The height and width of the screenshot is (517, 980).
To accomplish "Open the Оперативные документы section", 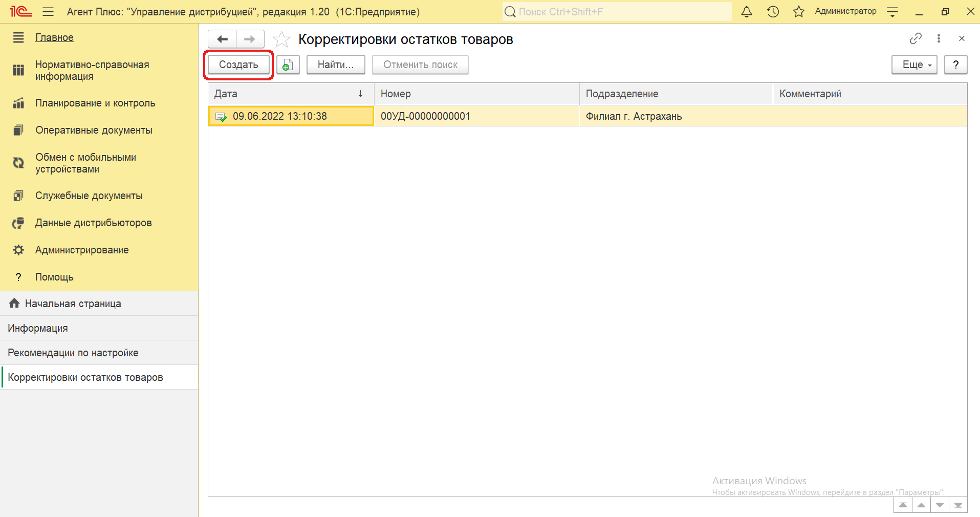I will pyautogui.click(x=94, y=131).
